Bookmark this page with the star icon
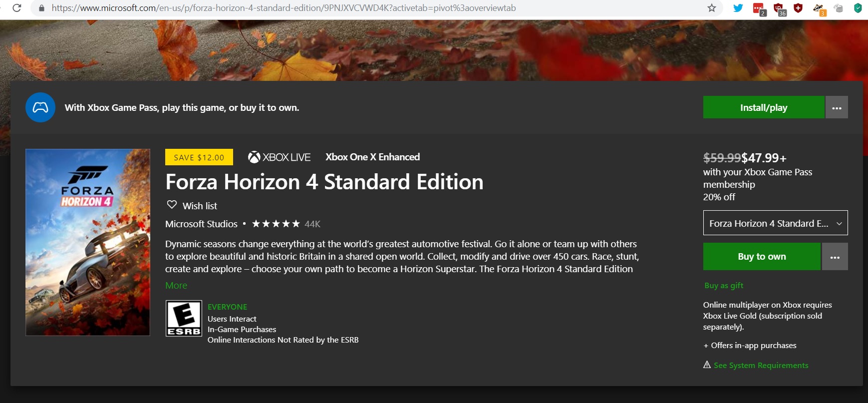The image size is (868, 403). point(712,8)
